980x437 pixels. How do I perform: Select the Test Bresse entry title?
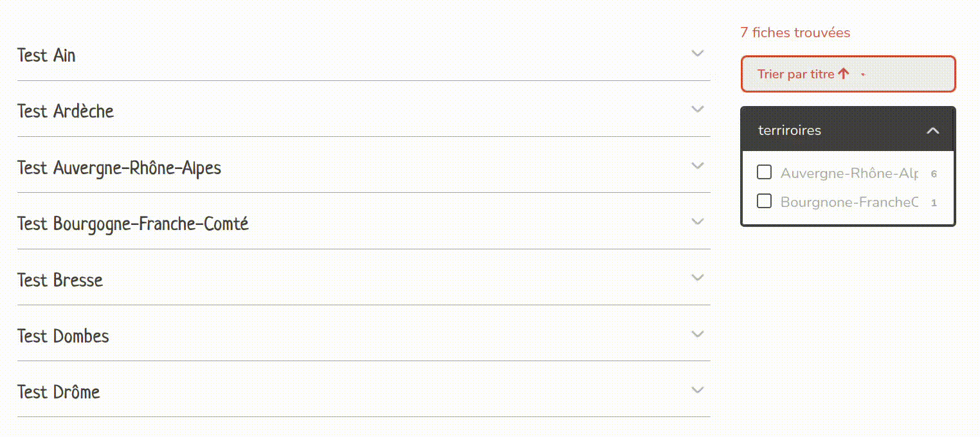pyautogui.click(x=60, y=280)
